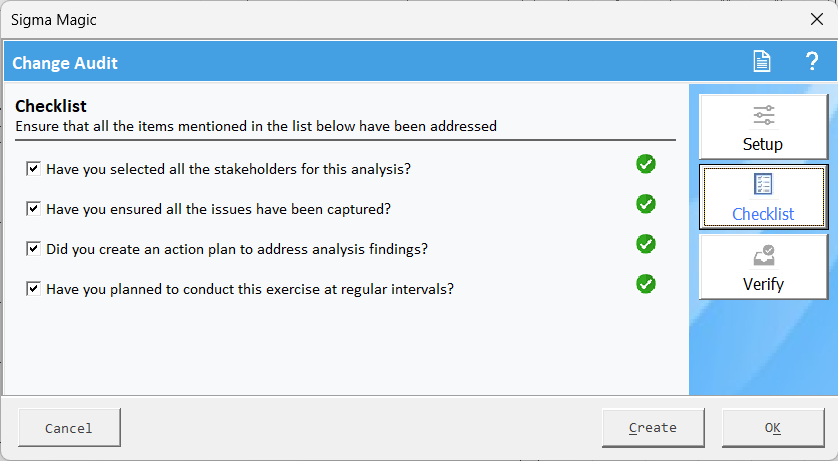Click green check beside action plan question
This screenshot has height=461, width=838.
646,244
